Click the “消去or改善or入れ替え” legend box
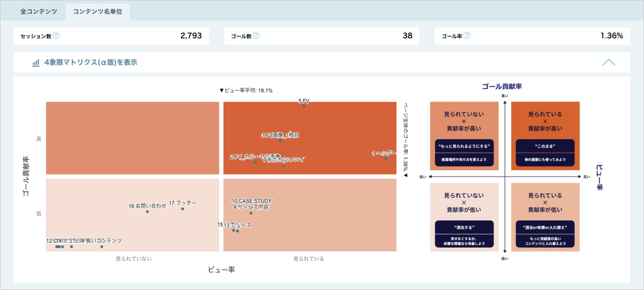The image size is (644, 290). 545,227
